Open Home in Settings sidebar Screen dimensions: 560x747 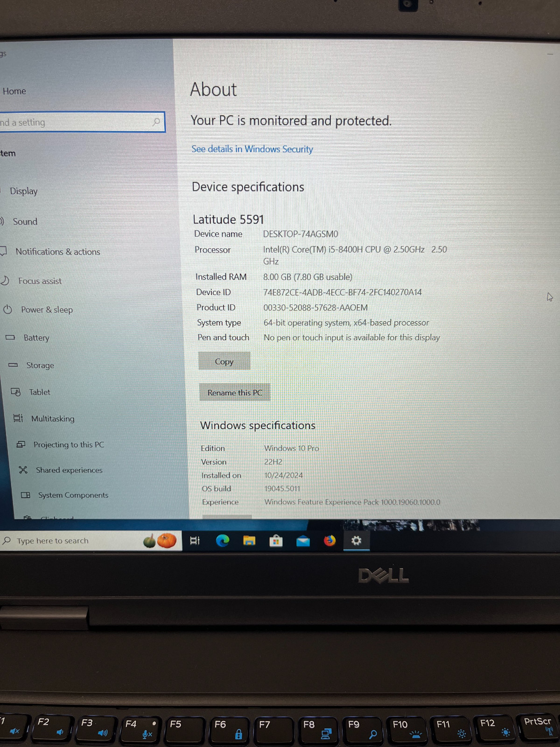click(14, 91)
